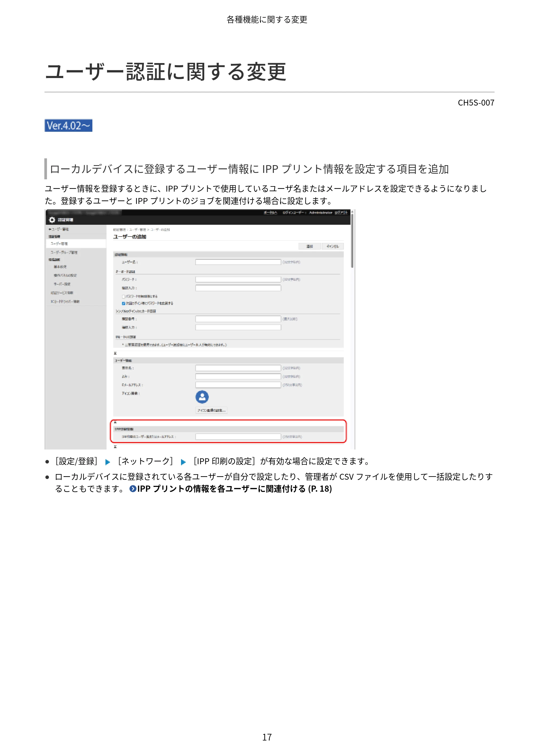Open サーバー設定 in the sidebar
This screenshot has height=756, width=534.
62,284
